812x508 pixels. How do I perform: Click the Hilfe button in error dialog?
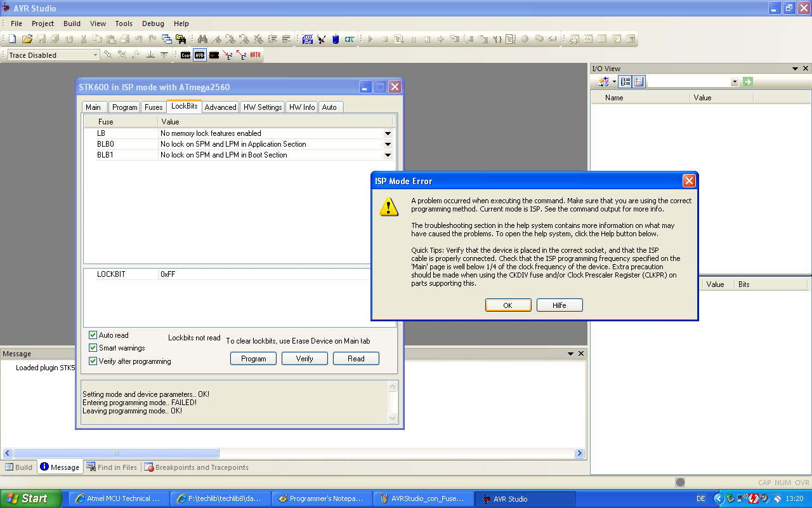560,305
